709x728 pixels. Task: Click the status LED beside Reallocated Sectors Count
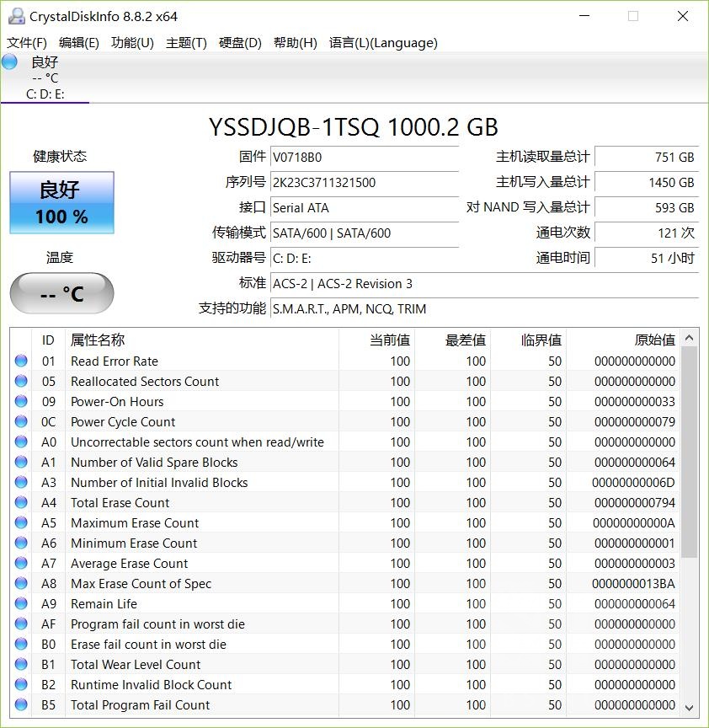point(20,381)
